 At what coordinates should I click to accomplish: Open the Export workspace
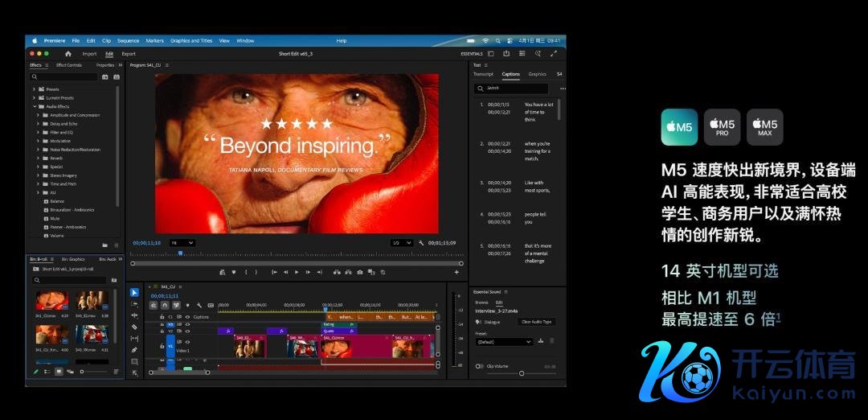click(129, 54)
